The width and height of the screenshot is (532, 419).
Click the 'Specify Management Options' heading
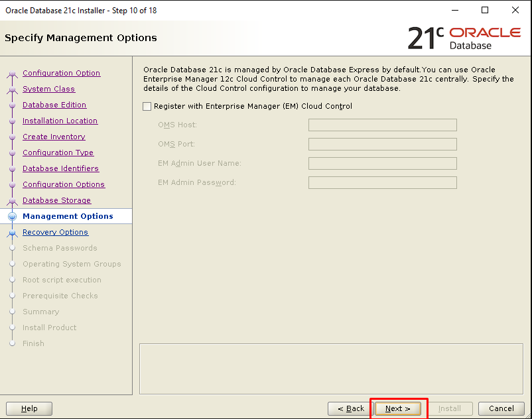(x=81, y=38)
